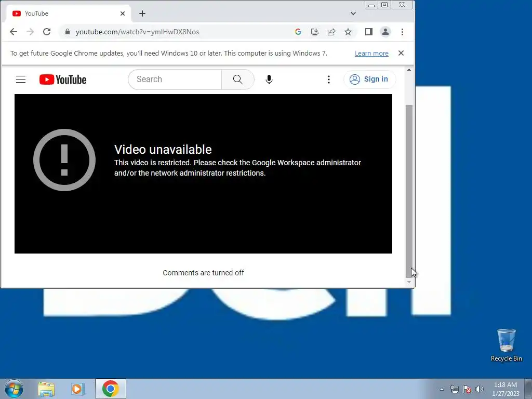Open Action Center flag icon

pyautogui.click(x=467, y=389)
